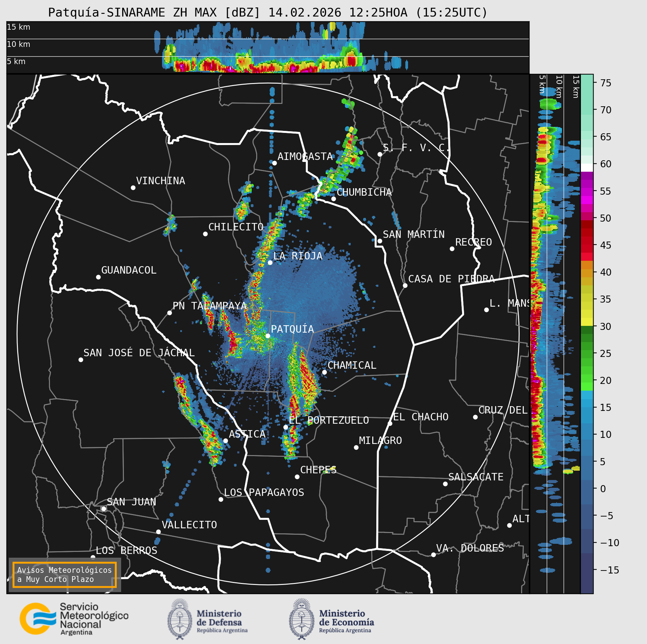The width and height of the screenshot is (647, 644).
Task: Select the SAN MARTÍN label
Action: tap(414, 234)
